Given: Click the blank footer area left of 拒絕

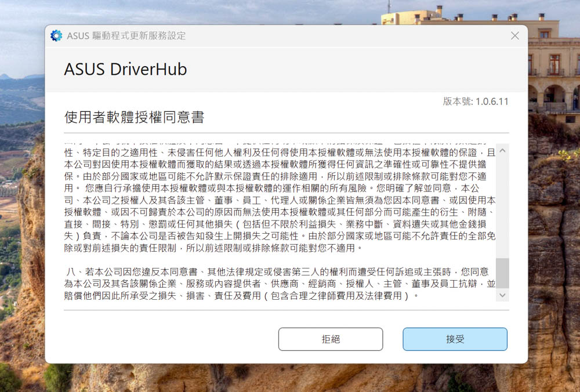Looking at the screenshot, I should 168,339.
